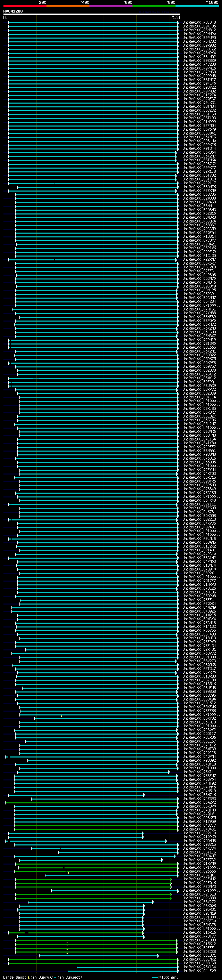
Task: Open the UniRef100_B8LND2 hit label
Action: (x=199, y=57)
